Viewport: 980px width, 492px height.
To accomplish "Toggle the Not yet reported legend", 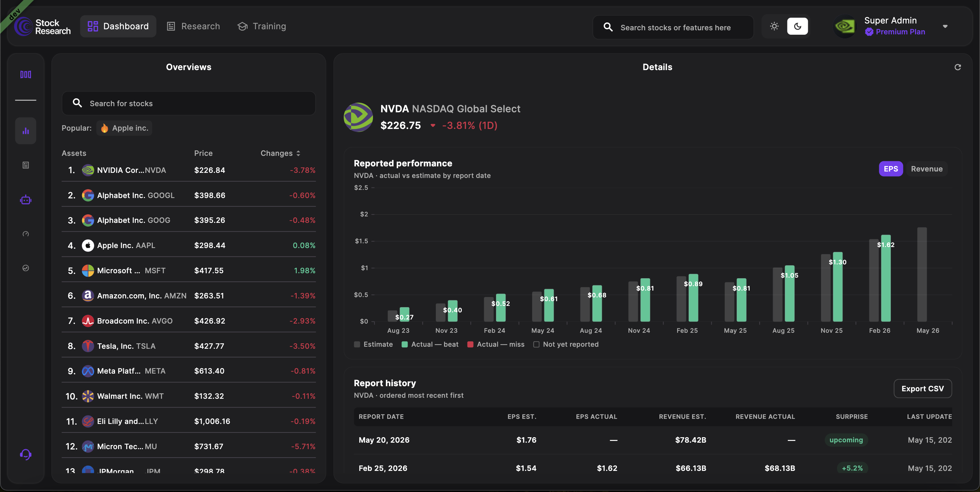I will pos(566,344).
